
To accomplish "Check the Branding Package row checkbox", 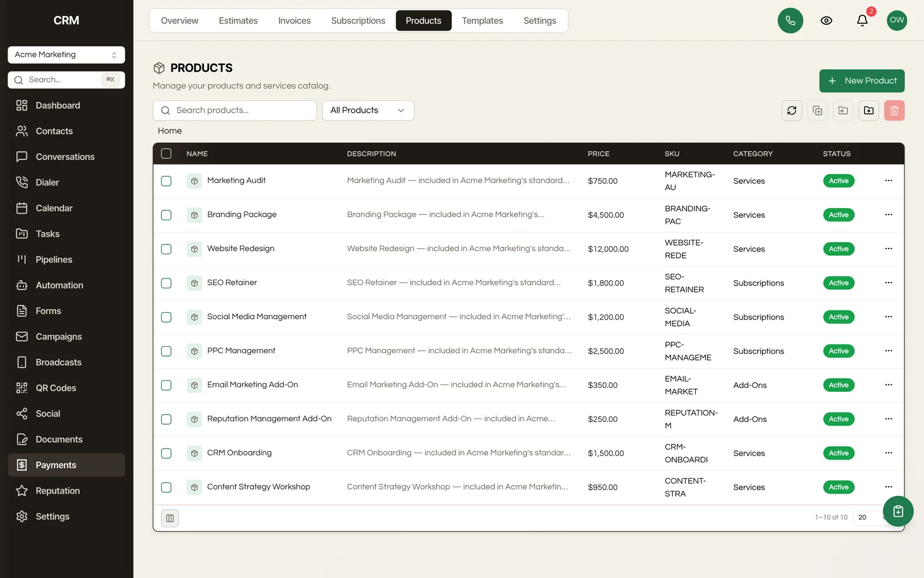I will (166, 215).
